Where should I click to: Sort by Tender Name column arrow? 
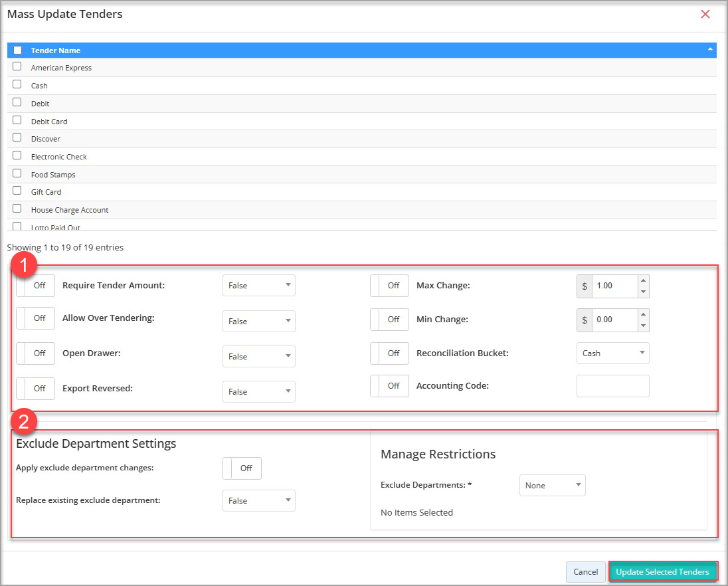(x=710, y=49)
